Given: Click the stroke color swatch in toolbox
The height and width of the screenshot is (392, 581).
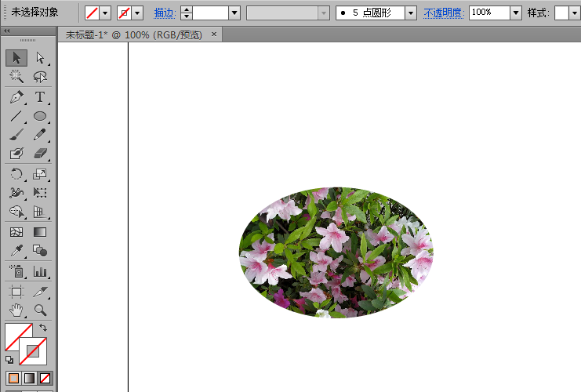Looking at the screenshot, I should (x=33, y=351).
